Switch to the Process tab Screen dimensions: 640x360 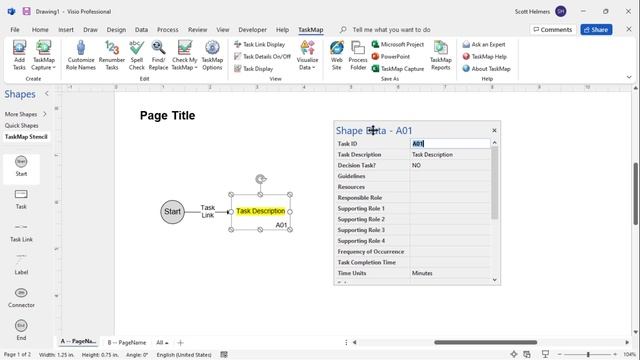(x=168, y=29)
